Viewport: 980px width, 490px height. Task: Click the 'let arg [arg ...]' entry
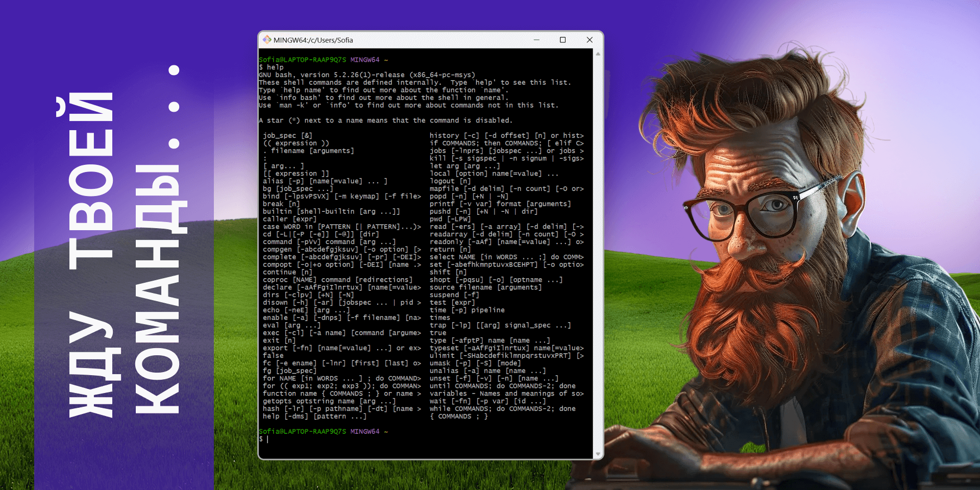point(464,166)
